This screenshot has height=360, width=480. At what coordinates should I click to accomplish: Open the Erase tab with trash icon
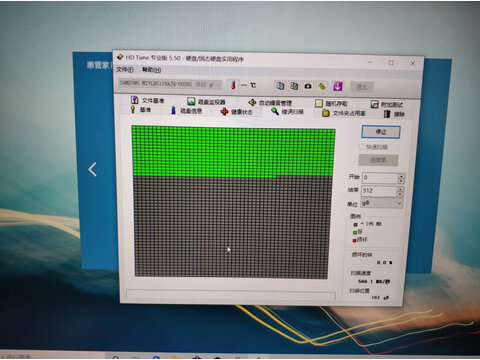click(394, 114)
